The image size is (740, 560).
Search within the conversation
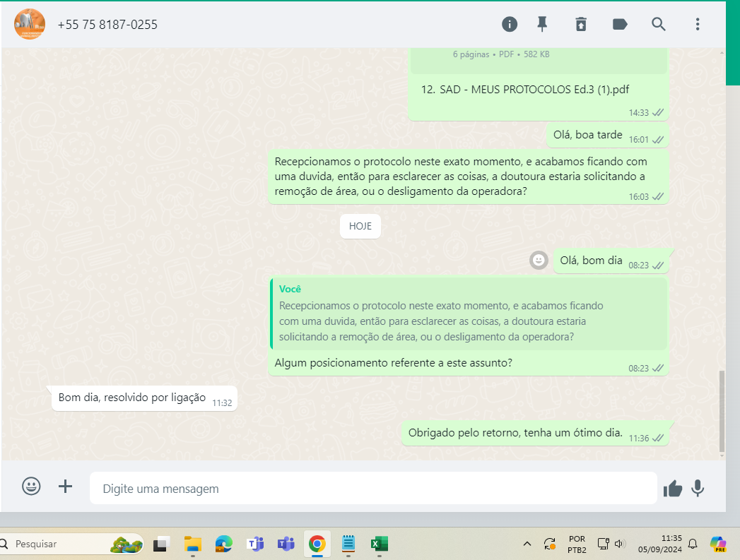[x=658, y=24]
